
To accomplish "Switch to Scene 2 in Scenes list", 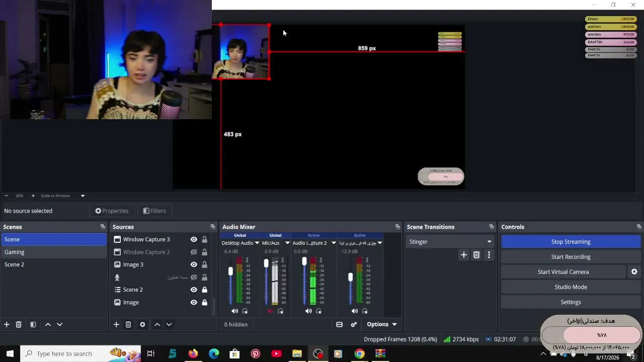I will 54,264.
